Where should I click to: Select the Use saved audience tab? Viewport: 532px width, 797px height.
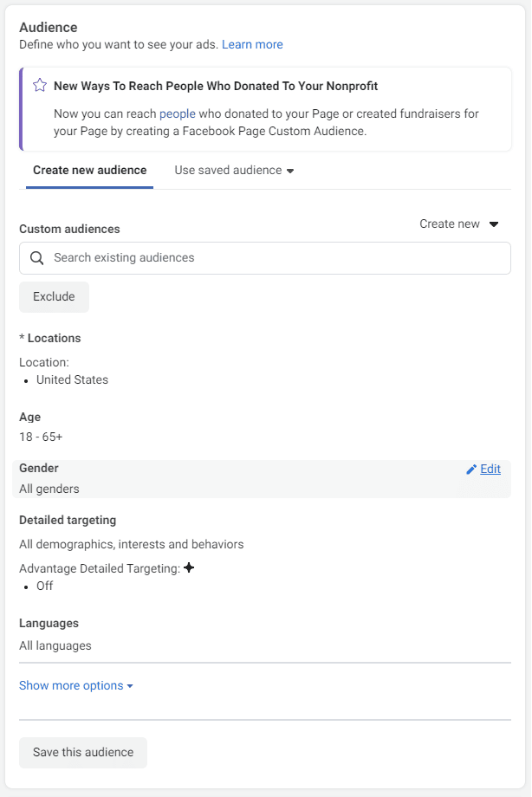coord(235,171)
